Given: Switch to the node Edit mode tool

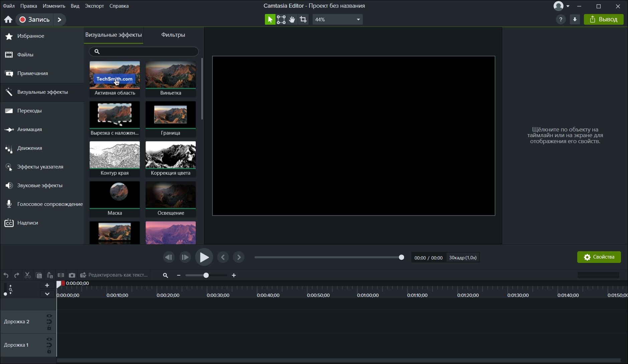Looking at the screenshot, I should pos(281,20).
